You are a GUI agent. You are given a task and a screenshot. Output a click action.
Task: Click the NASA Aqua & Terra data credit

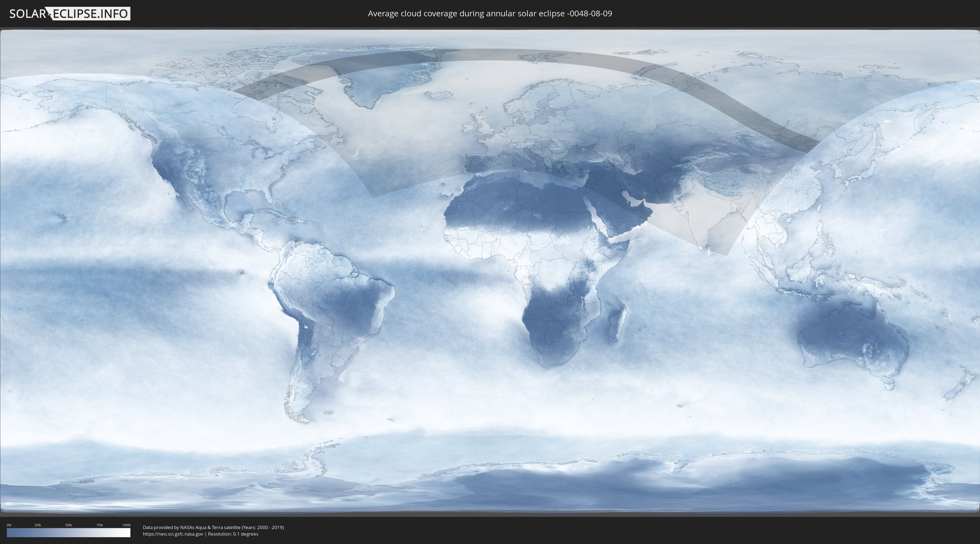(x=213, y=527)
